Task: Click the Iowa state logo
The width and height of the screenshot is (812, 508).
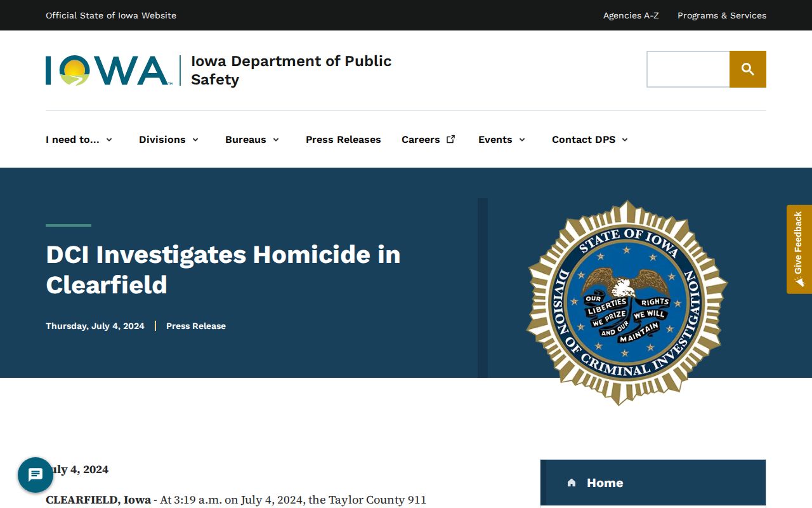Action: click(108, 70)
